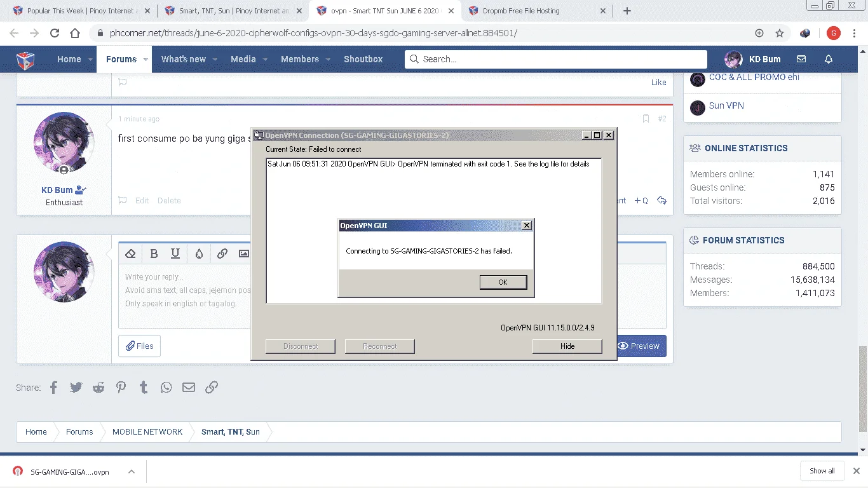This screenshot has height=488, width=868.
Task: Open the alerts bell icon
Action: 829,59
